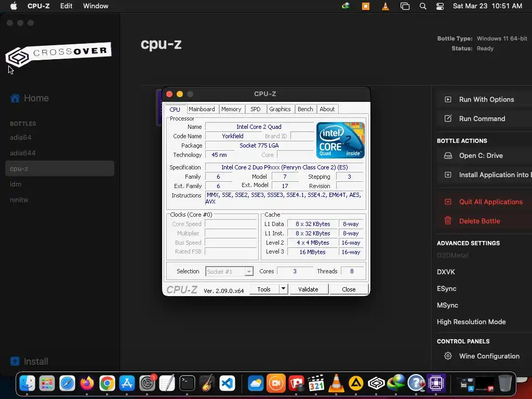Click Delete Bottle
Screen dimensions: 532x399
coord(484,221)
